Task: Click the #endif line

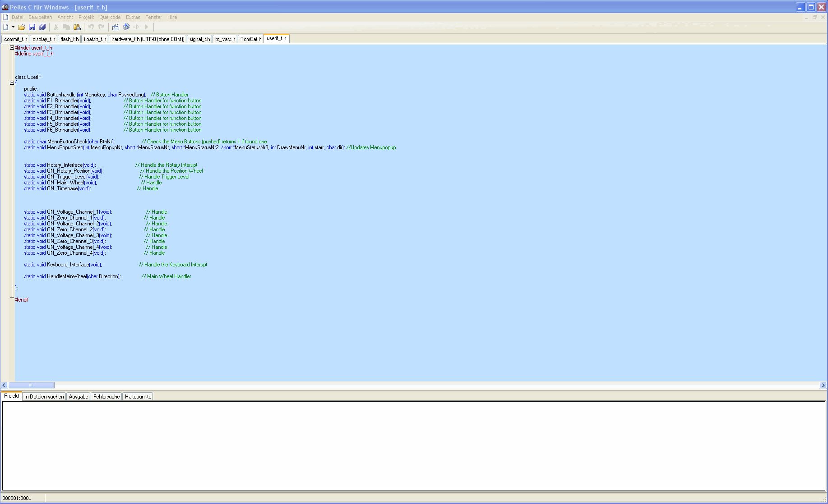Action: (x=22, y=300)
